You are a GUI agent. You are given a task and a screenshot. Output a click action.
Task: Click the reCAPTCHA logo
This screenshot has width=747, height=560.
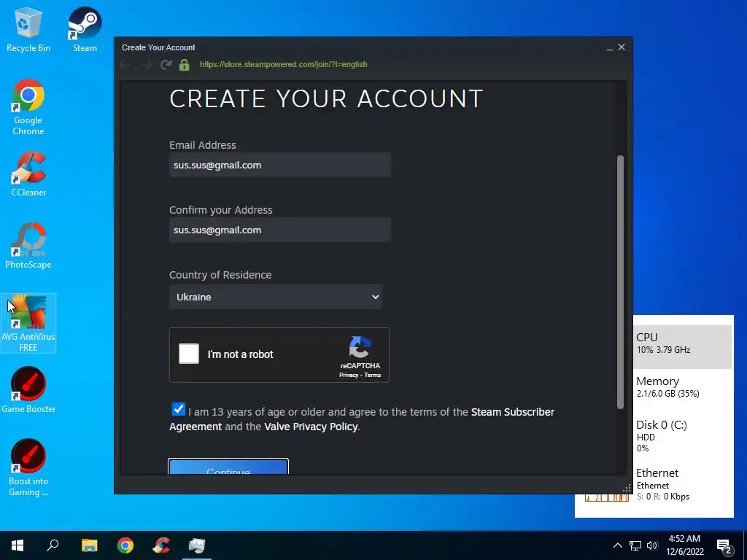(x=360, y=347)
